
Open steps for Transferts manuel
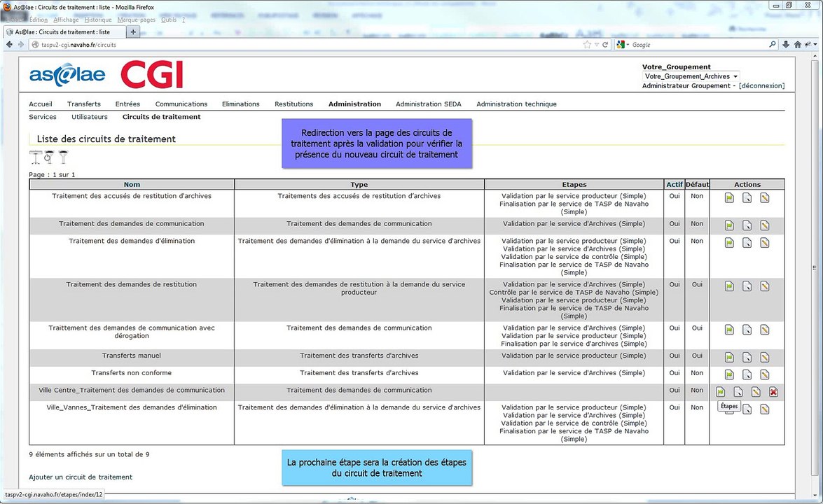tap(729, 358)
